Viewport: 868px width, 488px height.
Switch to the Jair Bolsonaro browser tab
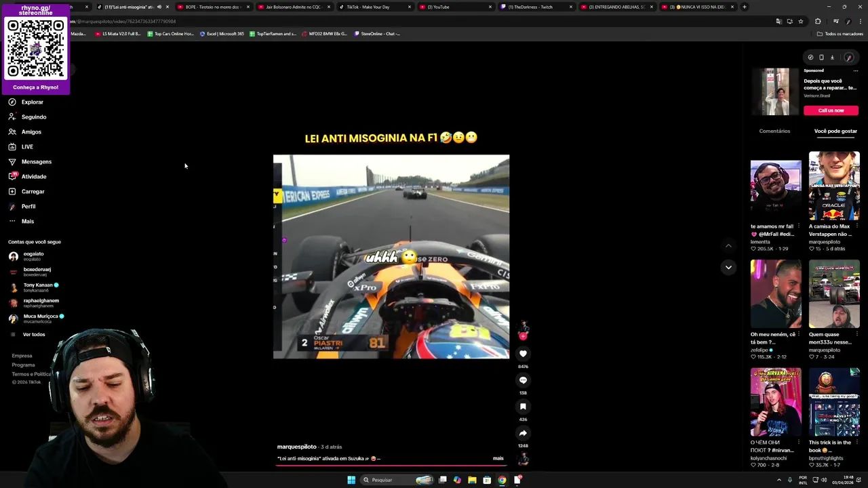(x=293, y=7)
